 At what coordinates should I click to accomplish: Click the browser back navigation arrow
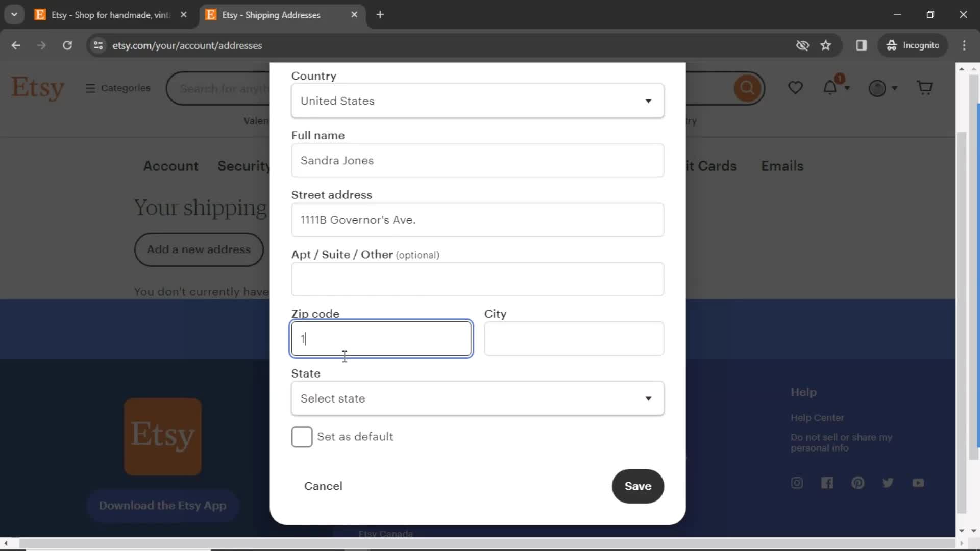16,45
